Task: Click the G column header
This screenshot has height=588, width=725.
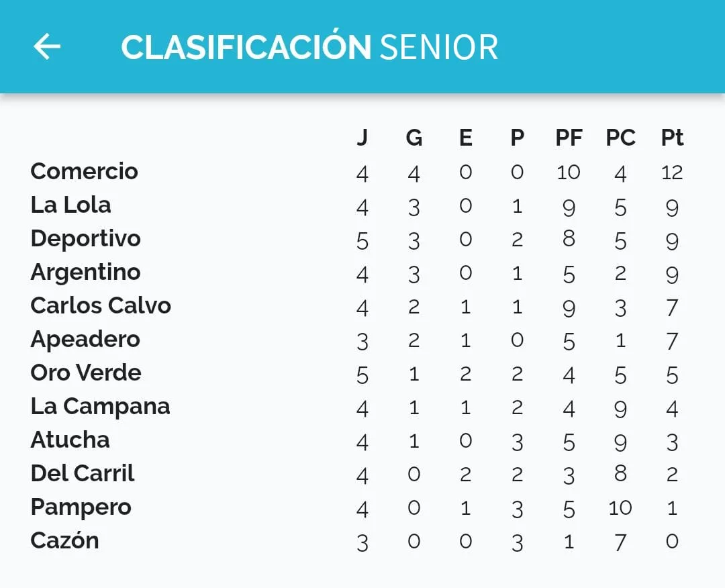Action: [x=414, y=138]
